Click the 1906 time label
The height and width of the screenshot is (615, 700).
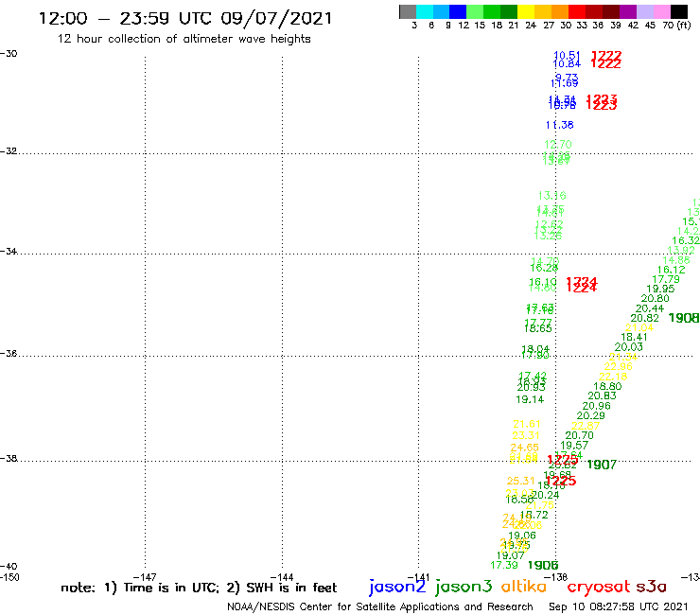(543, 565)
